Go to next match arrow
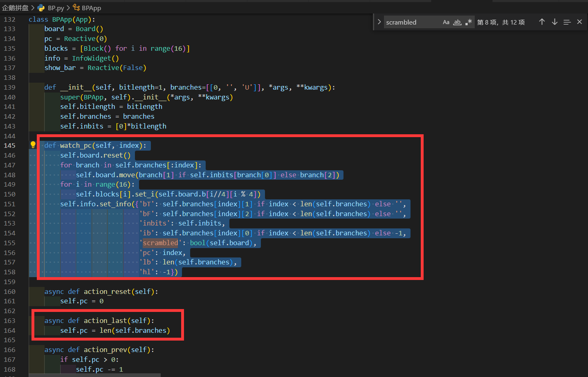The image size is (588, 377). click(554, 22)
